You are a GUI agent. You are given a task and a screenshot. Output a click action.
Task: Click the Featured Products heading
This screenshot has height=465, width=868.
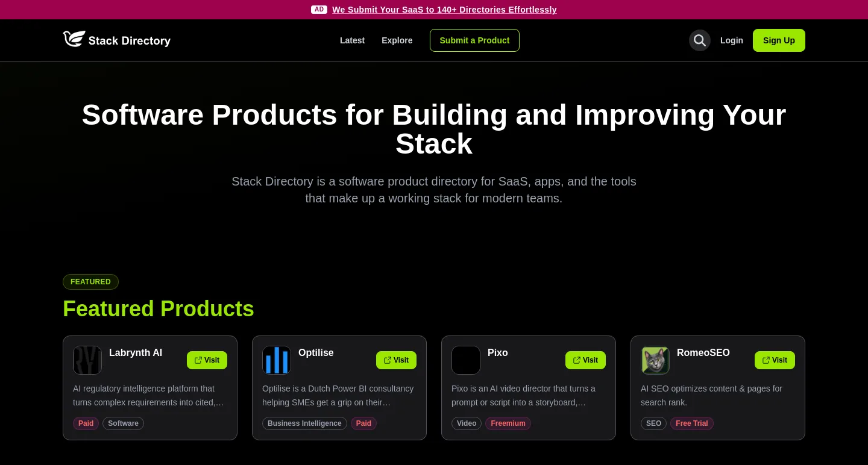(159, 309)
